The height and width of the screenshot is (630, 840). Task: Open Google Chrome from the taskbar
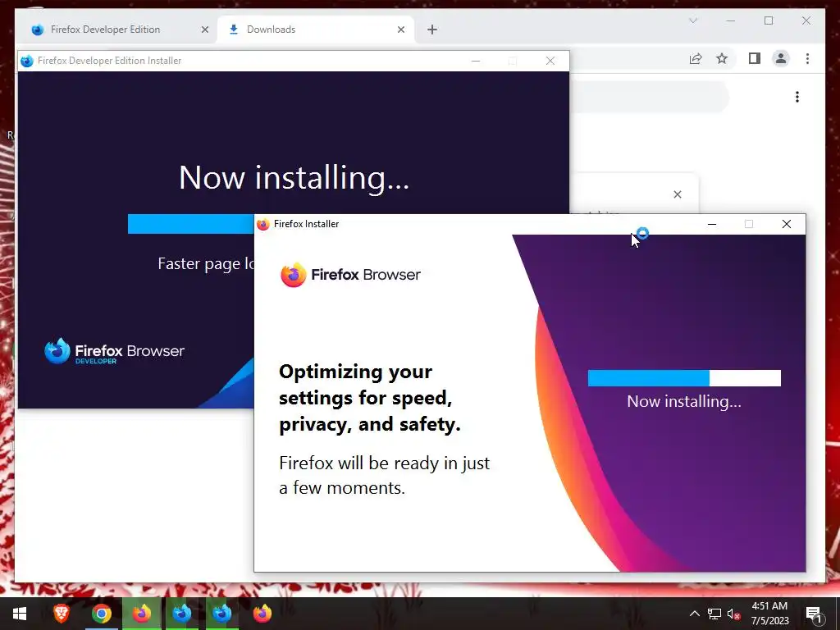101,614
